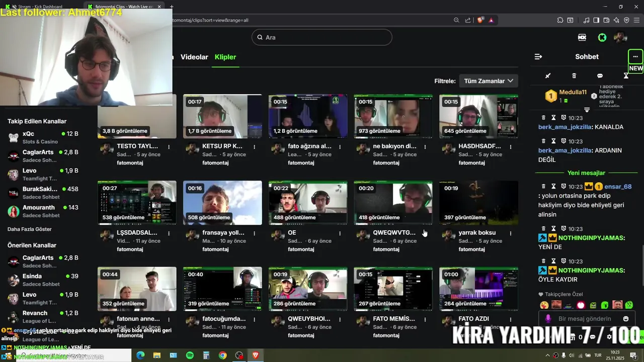Delete berk_ama_jokzilla's KANALDA message via trash icon

pos(543,118)
